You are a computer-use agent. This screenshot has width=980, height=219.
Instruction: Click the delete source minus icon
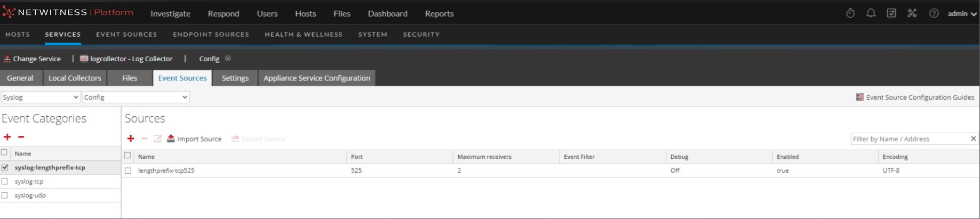pos(145,139)
